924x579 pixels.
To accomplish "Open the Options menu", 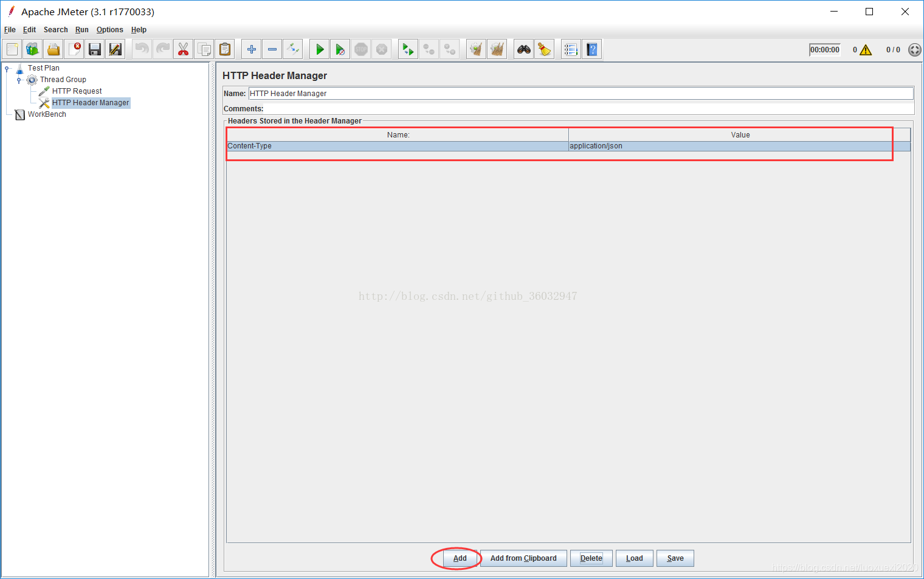I will pos(109,30).
